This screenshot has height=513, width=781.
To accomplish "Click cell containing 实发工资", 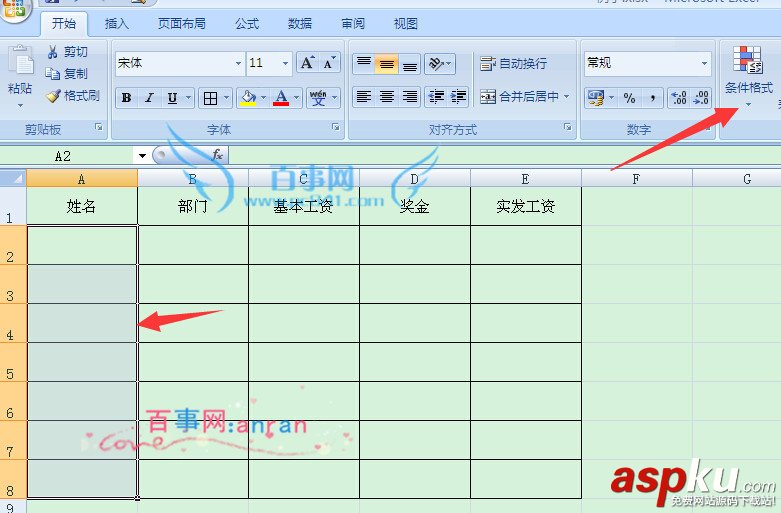I will pyautogui.click(x=525, y=206).
